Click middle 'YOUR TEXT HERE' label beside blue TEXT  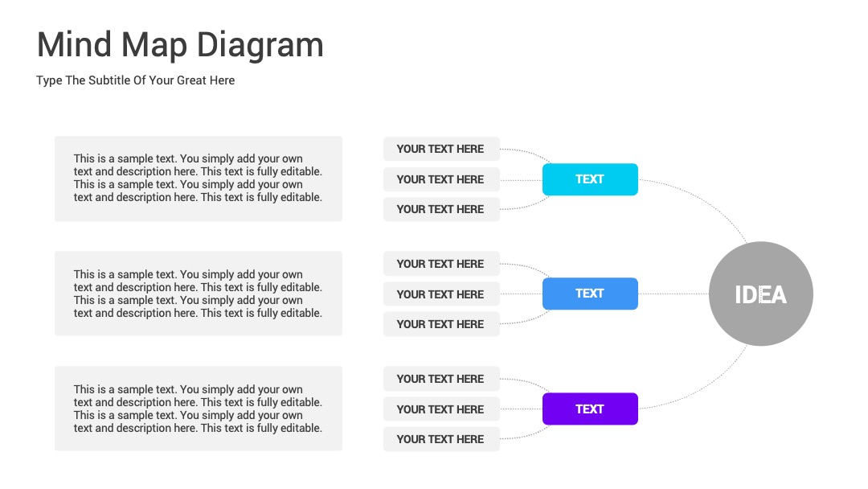pos(441,294)
